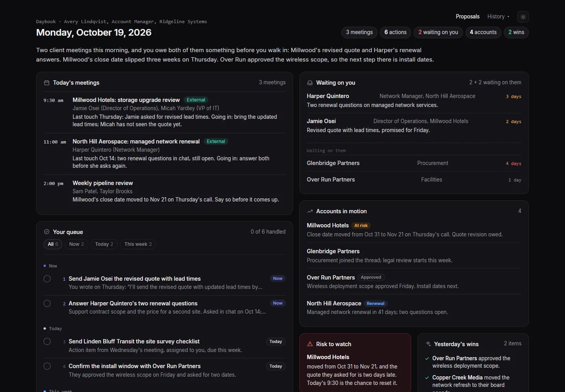The height and width of the screenshot is (392, 565).
Task: Click the checkmark beside Copper Creek Media win
Action: tap(427, 377)
